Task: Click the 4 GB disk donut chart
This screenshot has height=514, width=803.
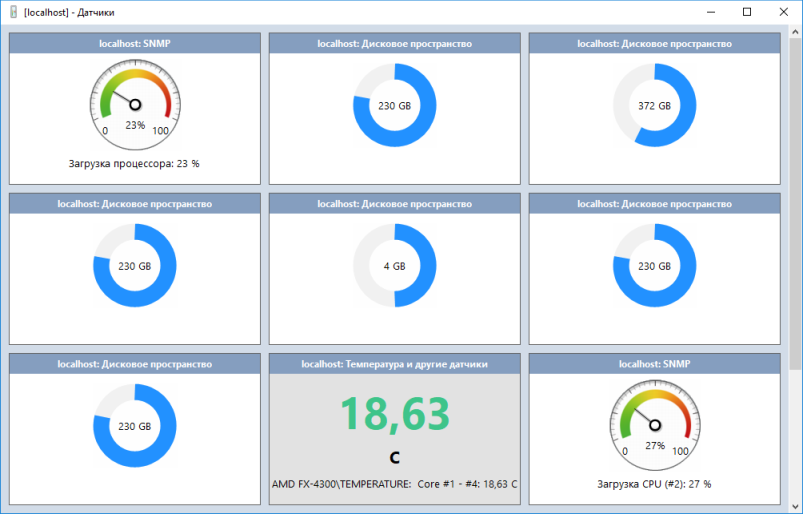Action: [394, 266]
